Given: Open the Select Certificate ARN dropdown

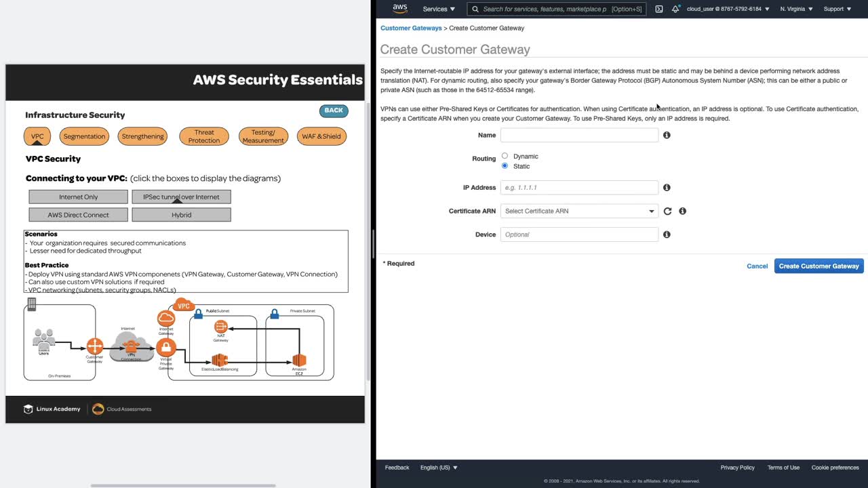Looking at the screenshot, I should click(579, 211).
